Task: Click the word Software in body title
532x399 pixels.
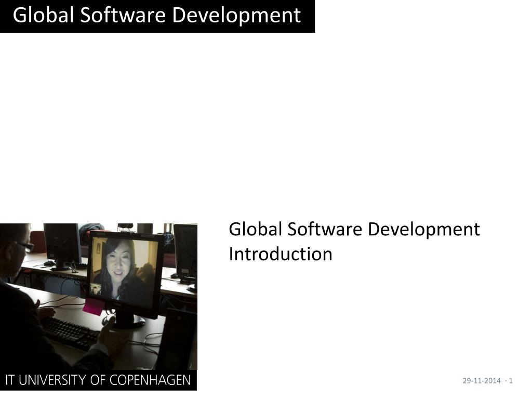Action: point(325,229)
